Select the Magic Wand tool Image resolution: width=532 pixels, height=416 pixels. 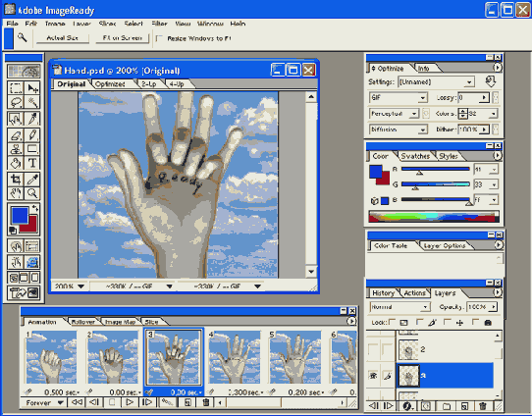pyautogui.click(x=32, y=102)
